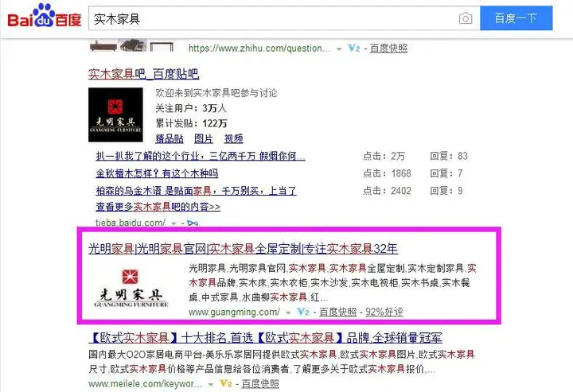The width and height of the screenshot is (573, 392).
Task: Open post 柏森的乌金木语 是贴面家具
Action: pyautogui.click(x=196, y=191)
